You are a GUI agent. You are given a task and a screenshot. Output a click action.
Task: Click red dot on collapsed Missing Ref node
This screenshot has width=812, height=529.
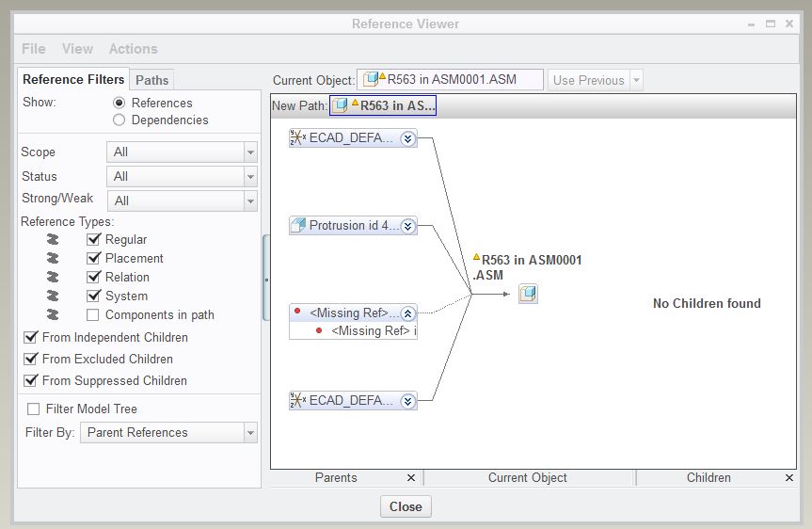click(x=297, y=311)
